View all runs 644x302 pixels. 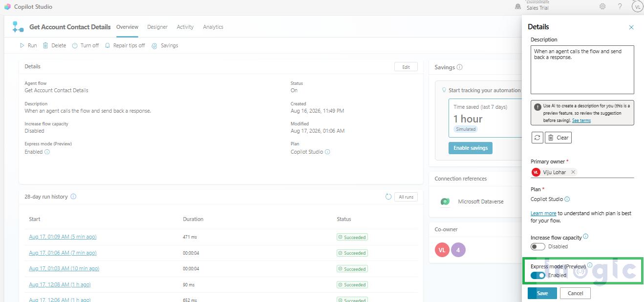pyautogui.click(x=406, y=197)
